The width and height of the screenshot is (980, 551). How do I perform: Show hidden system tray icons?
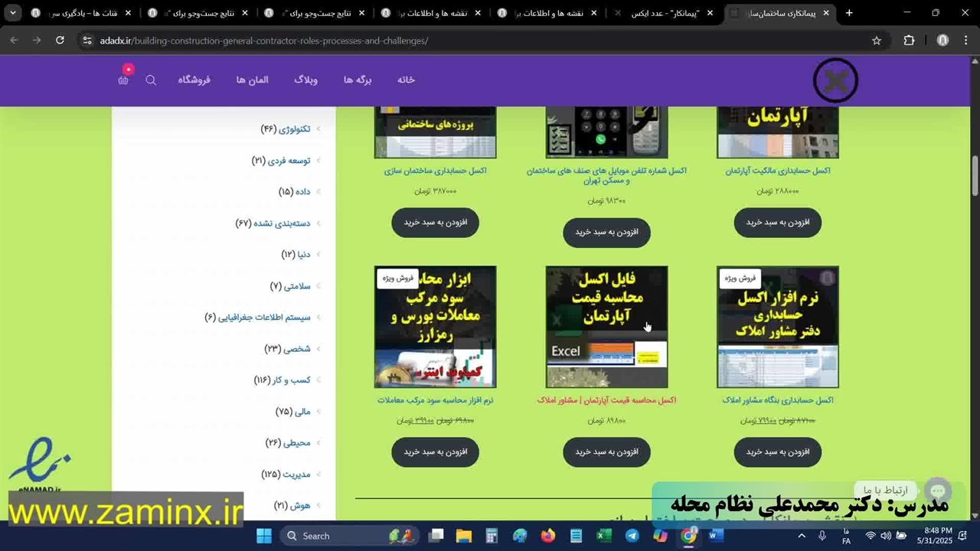pyautogui.click(x=802, y=536)
